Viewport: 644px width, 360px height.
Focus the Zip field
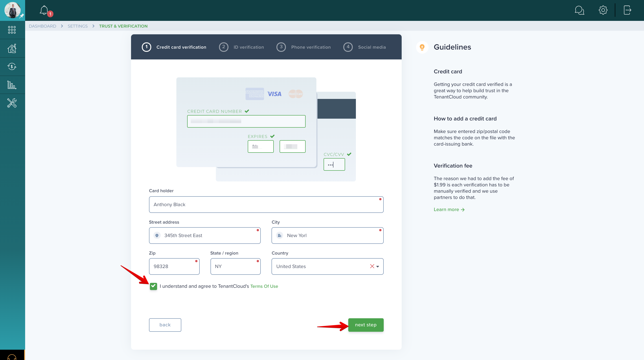(174, 266)
